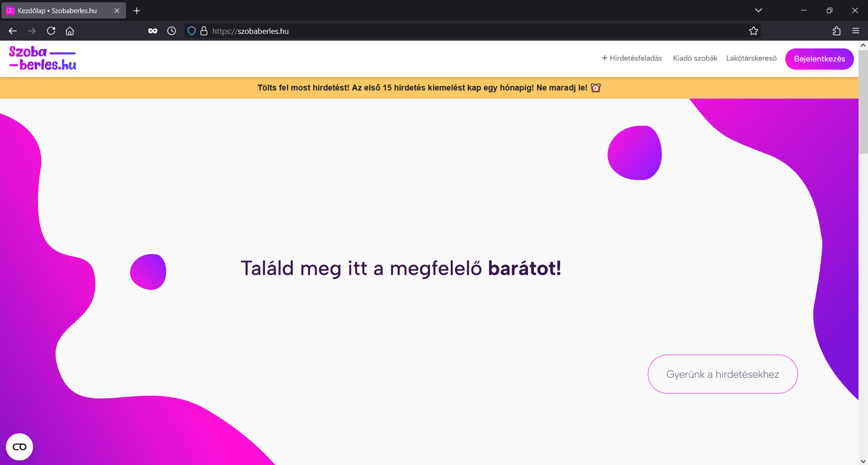Viewport: 868px width, 465px height.
Task: Click Gyerünk a hirdetésekhez button
Action: point(722,374)
